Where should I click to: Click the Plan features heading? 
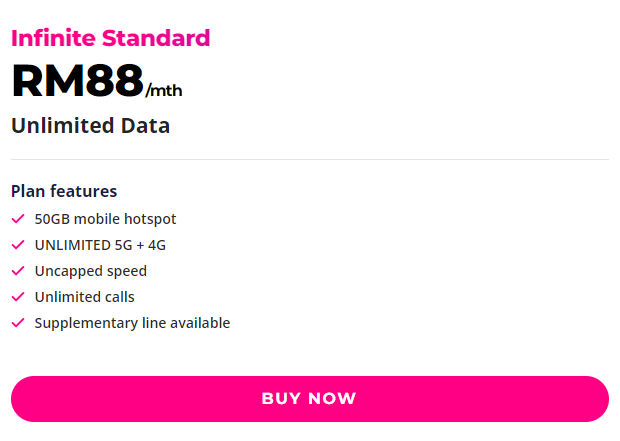click(x=64, y=191)
